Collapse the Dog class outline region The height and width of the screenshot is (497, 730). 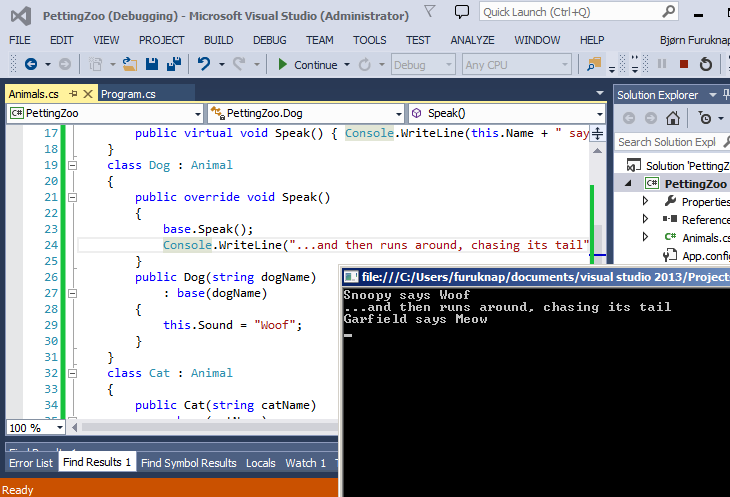coord(73,165)
